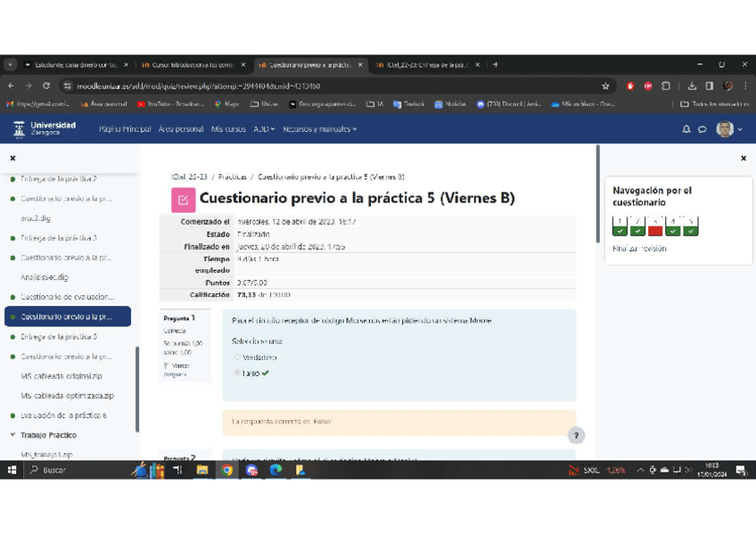Viewport: 756px width, 534px height.
Task: Open Entrega de la práctica 2 in sidebar
Action: coord(59,179)
